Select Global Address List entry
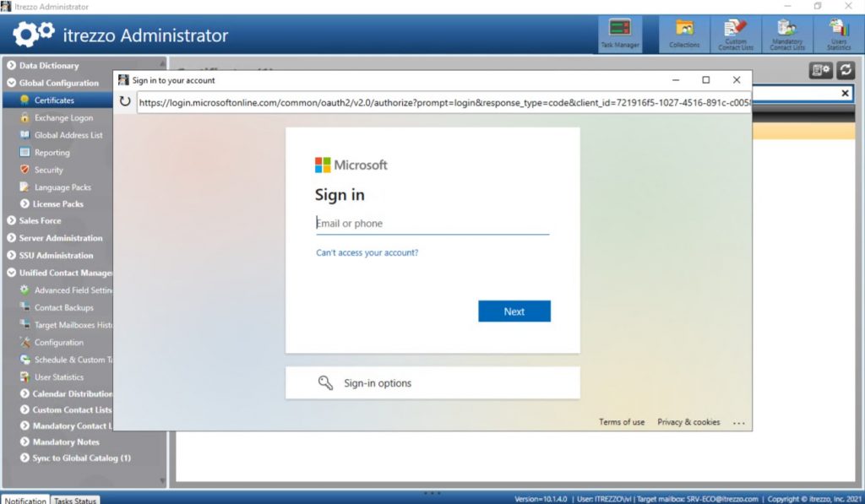 (x=68, y=134)
